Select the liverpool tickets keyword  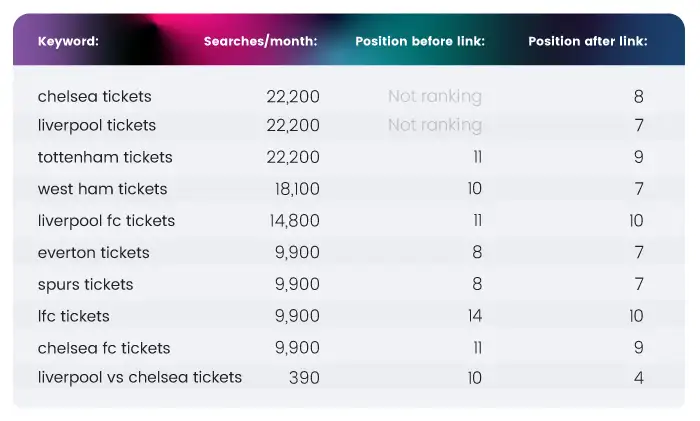coord(97,125)
